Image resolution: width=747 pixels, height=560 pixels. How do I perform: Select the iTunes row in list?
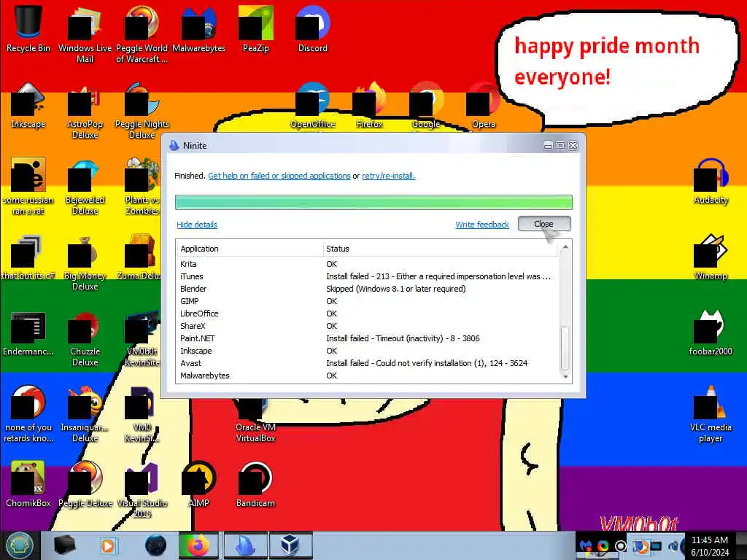pyautogui.click(x=368, y=276)
